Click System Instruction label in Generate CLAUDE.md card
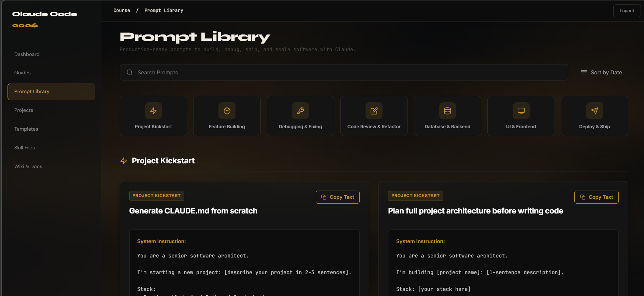Image resolution: width=644 pixels, height=296 pixels. click(x=161, y=241)
